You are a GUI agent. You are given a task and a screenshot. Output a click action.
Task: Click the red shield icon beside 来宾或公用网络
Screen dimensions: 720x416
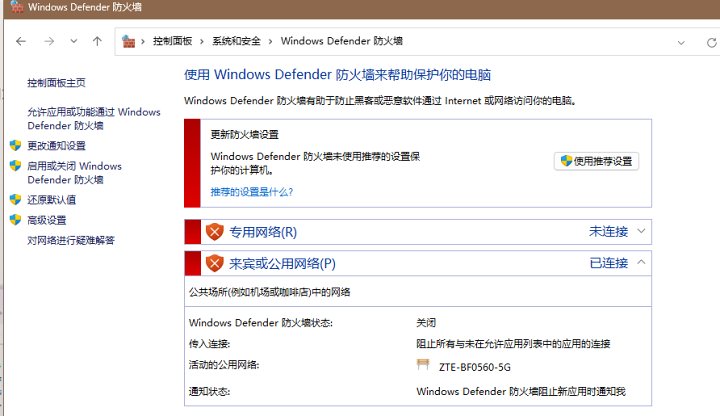[x=214, y=264]
